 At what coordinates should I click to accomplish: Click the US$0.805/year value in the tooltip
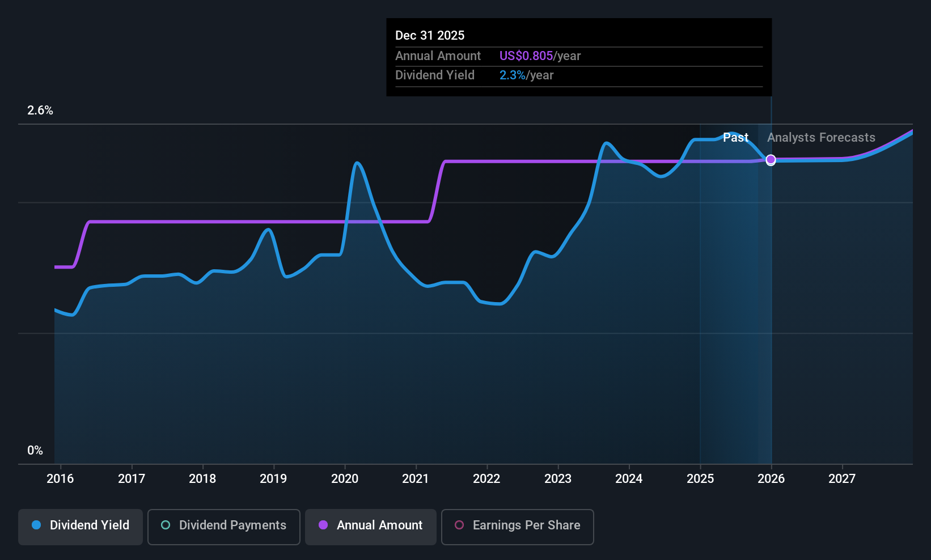coord(539,56)
